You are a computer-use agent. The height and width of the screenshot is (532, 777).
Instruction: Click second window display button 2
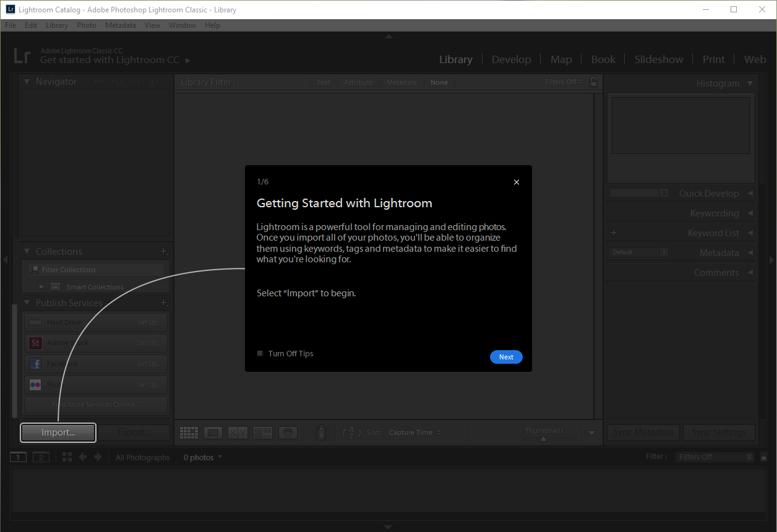pos(41,457)
